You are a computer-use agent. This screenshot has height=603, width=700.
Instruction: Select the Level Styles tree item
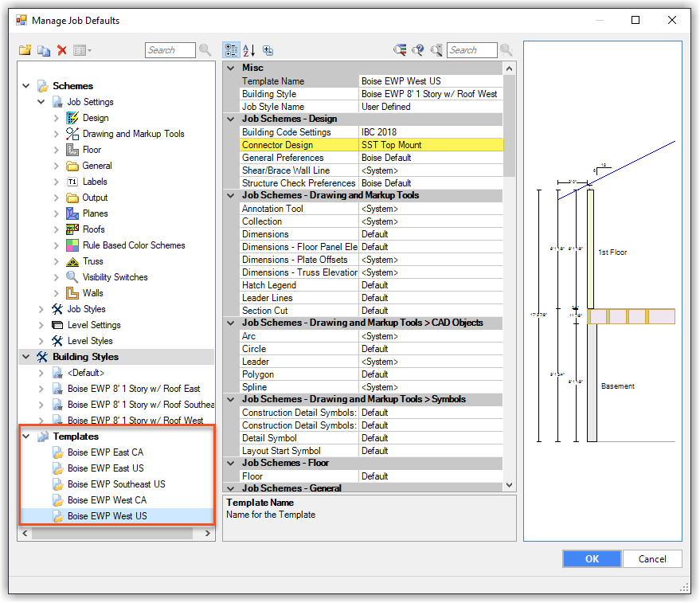pos(90,341)
